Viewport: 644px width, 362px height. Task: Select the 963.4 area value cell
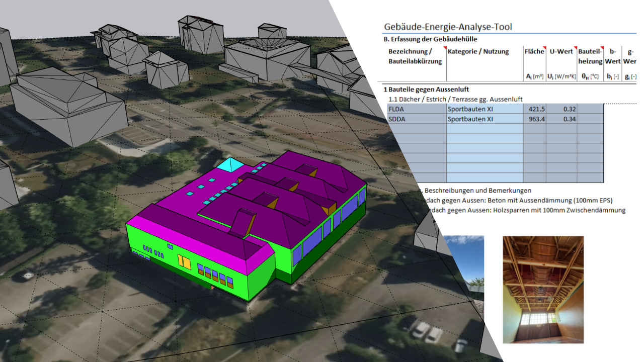tap(534, 119)
